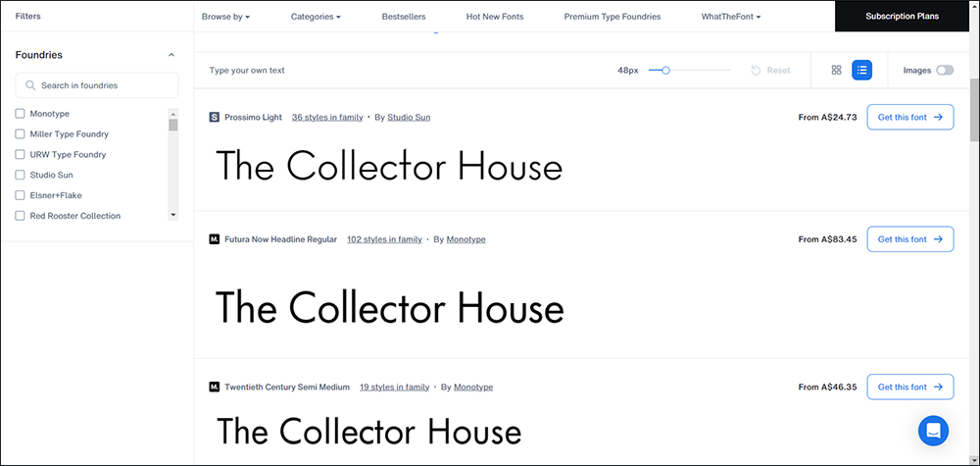980x466 pixels.
Task: Toggle the Images switch on
Action: 945,70
